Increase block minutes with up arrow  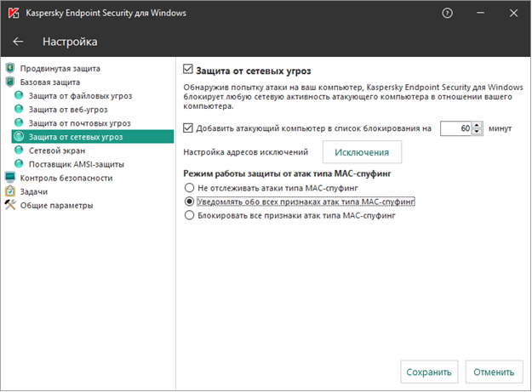point(478,125)
